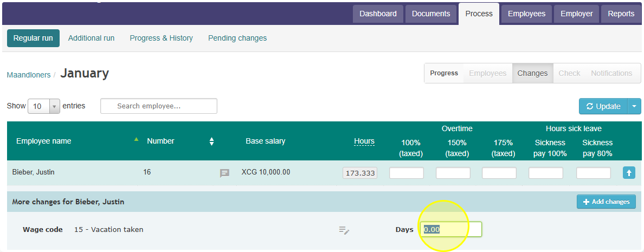Click the Hours field showing 173.333
This screenshot has height=252, width=644.
tap(360, 173)
